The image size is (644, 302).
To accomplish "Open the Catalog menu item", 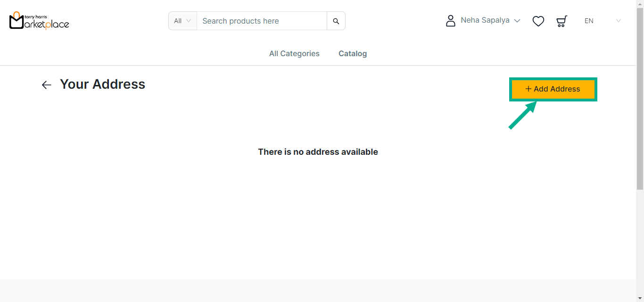I will 353,54.
